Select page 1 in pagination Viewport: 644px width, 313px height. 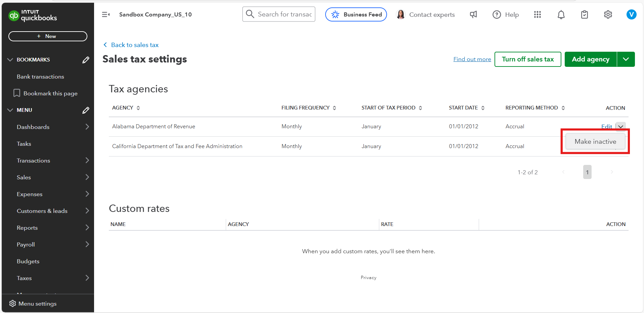pyautogui.click(x=587, y=172)
